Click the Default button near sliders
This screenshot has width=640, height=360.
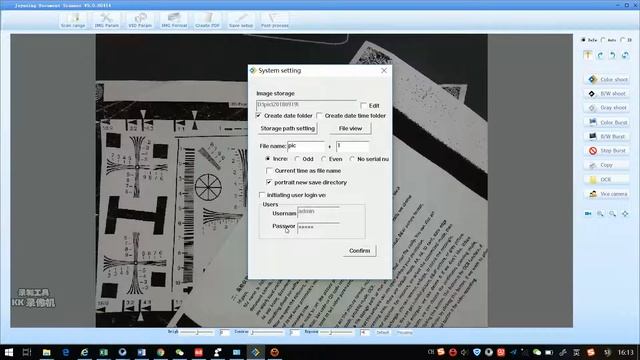[x=382, y=332]
